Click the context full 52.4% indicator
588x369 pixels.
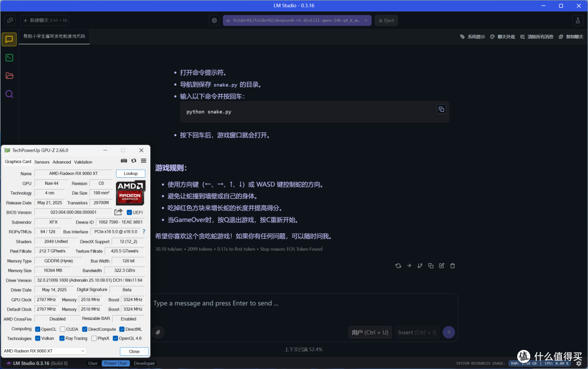[x=303, y=349]
